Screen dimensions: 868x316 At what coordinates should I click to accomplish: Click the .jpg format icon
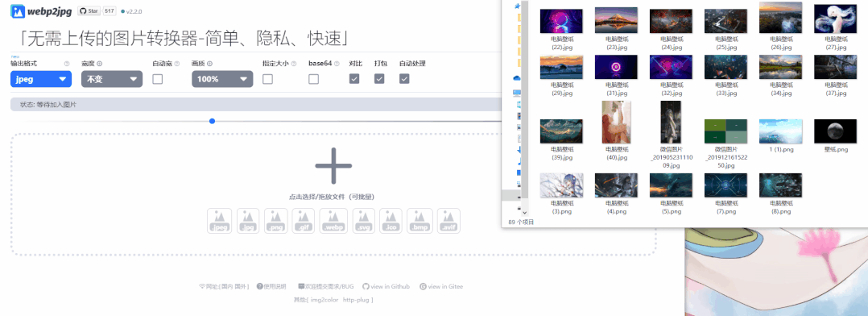click(249, 221)
